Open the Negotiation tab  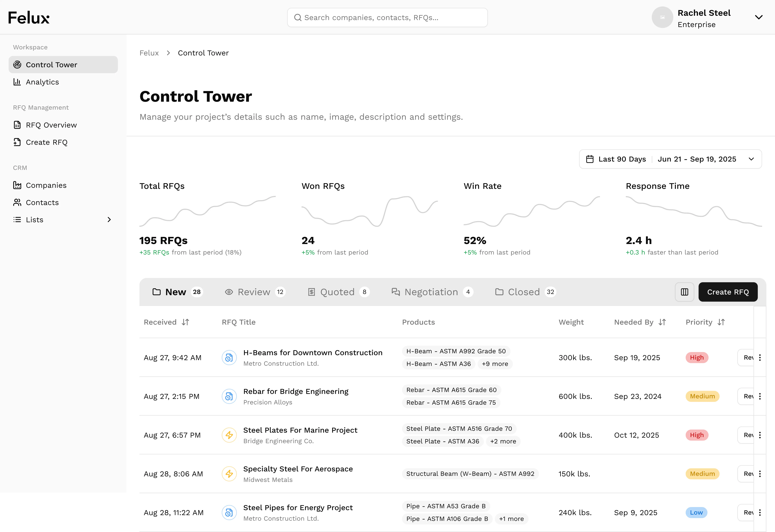click(x=431, y=292)
